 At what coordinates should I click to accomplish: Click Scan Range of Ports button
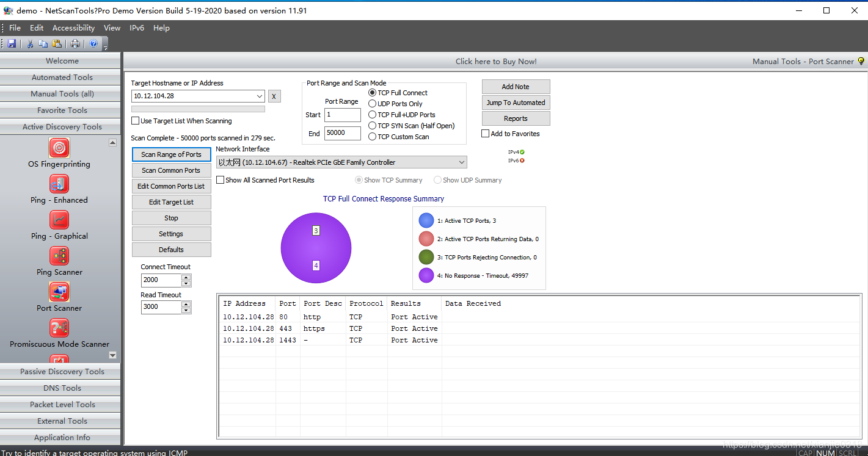[x=172, y=154]
